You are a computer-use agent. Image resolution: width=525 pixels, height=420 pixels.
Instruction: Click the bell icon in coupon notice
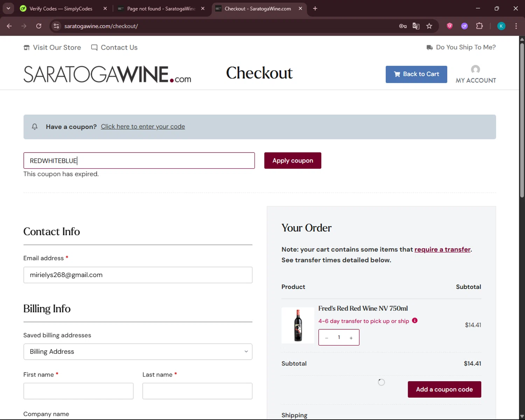point(35,127)
